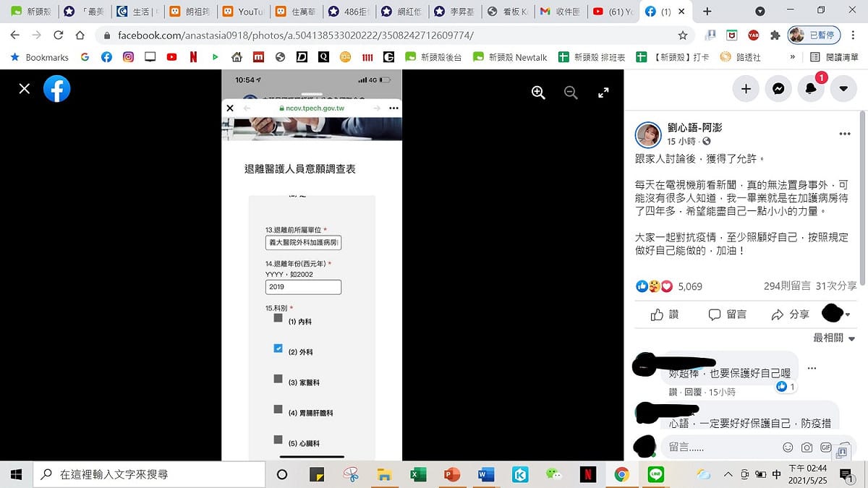Click 回覆 under the first comment
Image resolution: width=868 pixels, height=488 pixels.
pos(693,392)
